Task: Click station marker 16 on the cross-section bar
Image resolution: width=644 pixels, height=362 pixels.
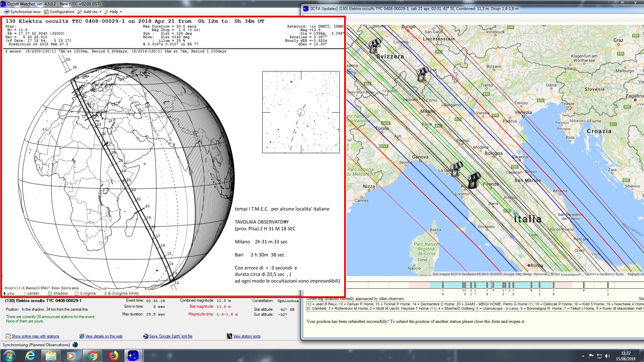Action: click(553, 285)
